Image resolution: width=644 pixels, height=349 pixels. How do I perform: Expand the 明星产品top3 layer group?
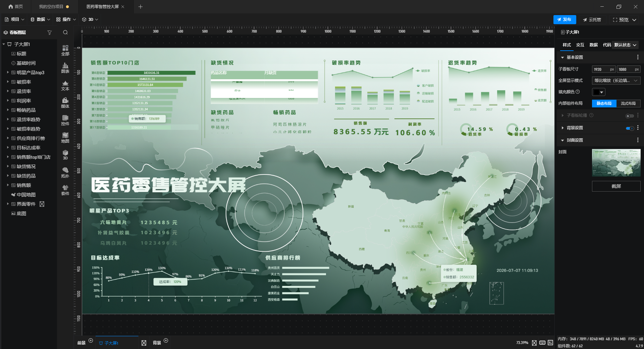coord(8,72)
